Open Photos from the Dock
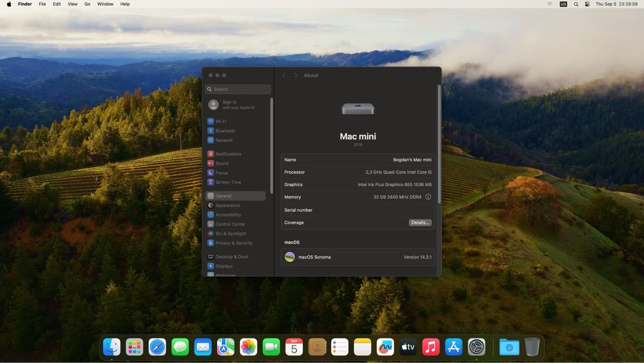 click(249, 347)
